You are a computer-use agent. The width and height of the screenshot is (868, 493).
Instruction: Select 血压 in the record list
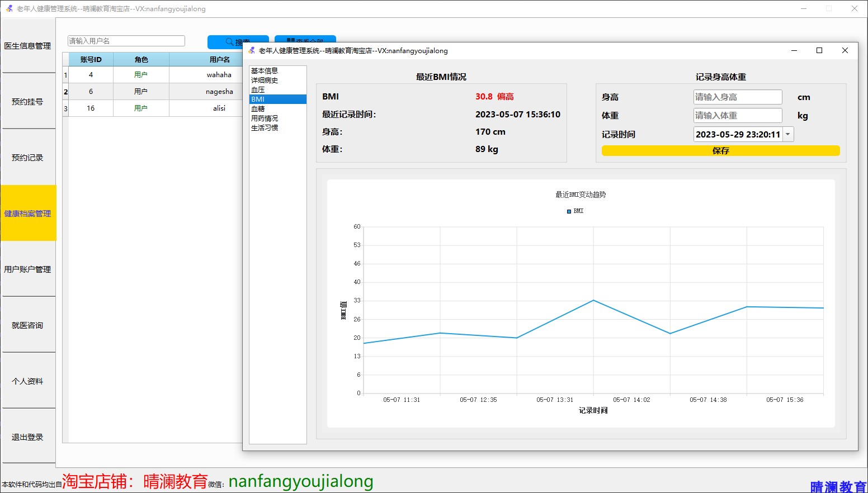[x=277, y=90]
